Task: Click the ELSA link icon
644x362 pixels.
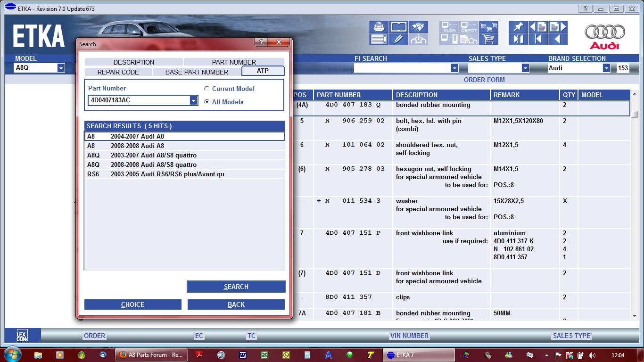Action: pyautogui.click(x=449, y=27)
